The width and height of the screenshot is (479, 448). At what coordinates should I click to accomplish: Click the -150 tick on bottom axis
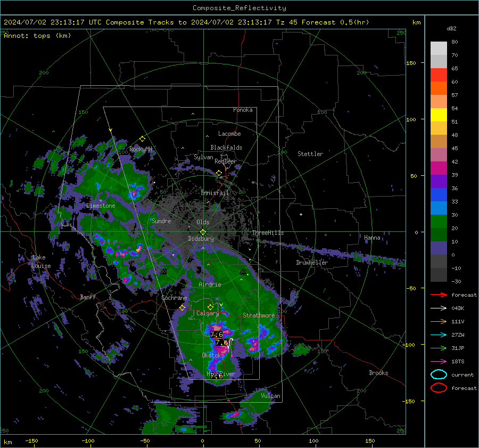(31, 441)
